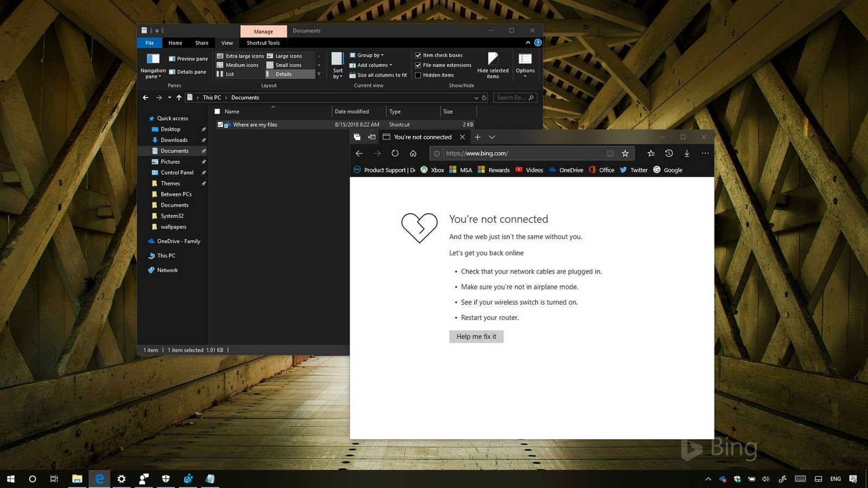
Task: Open the Options dropdown in ribbon
Action: (x=525, y=66)
